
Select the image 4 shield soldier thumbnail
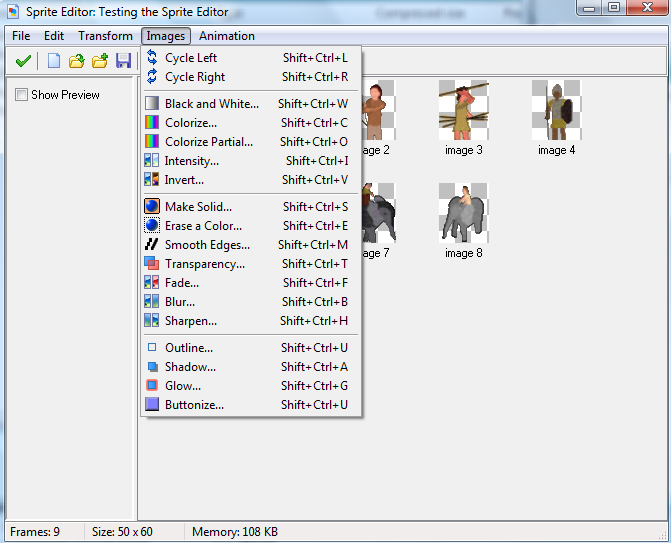(x=556, y=110)
